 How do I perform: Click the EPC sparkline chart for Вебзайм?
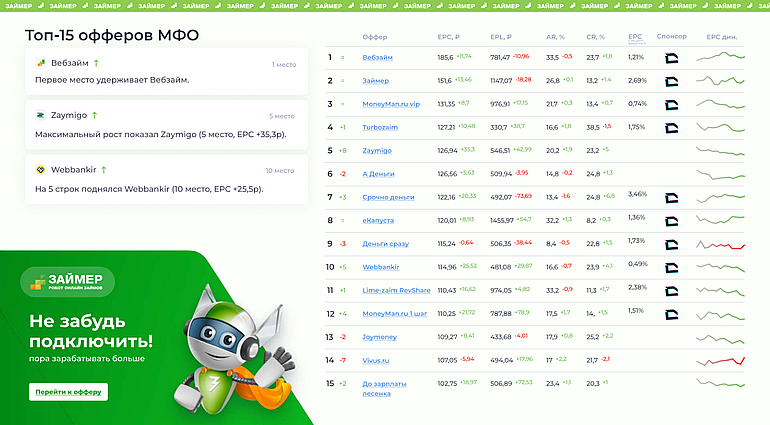coord(720,57)
